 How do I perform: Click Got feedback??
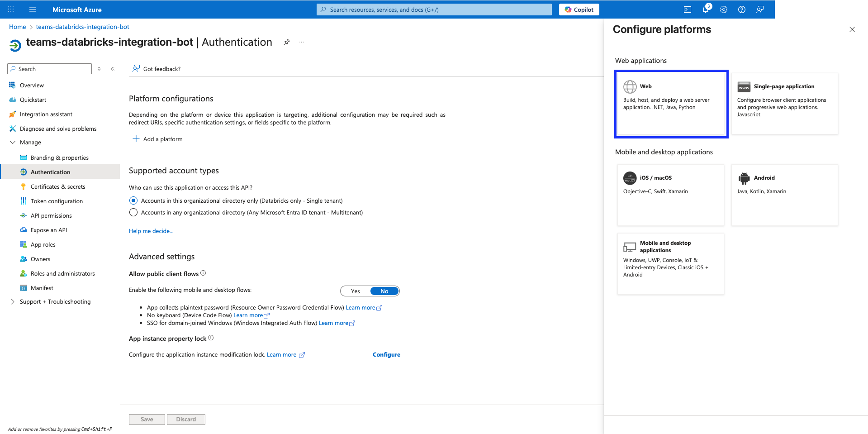[x=157, y=69]
